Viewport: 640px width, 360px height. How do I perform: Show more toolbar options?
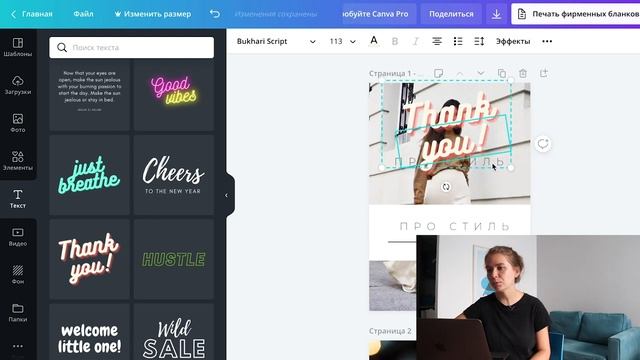click(x=547, y=41)
